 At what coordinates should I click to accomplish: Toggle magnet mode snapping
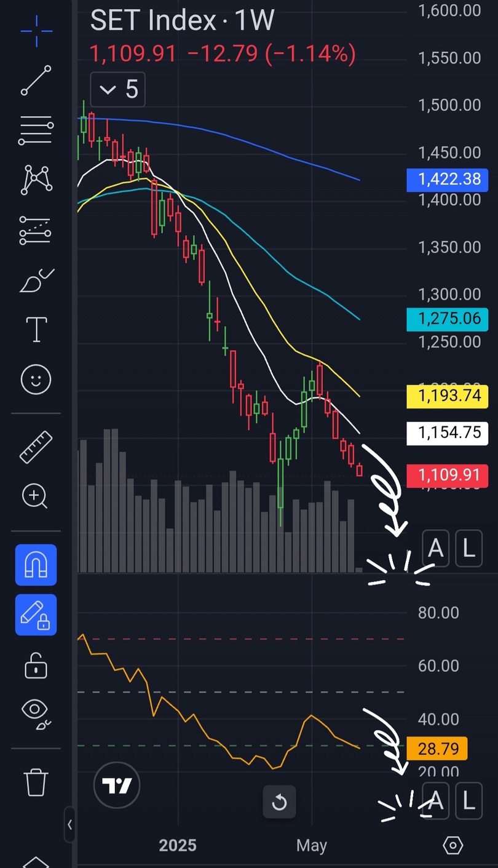coord(36,565)
